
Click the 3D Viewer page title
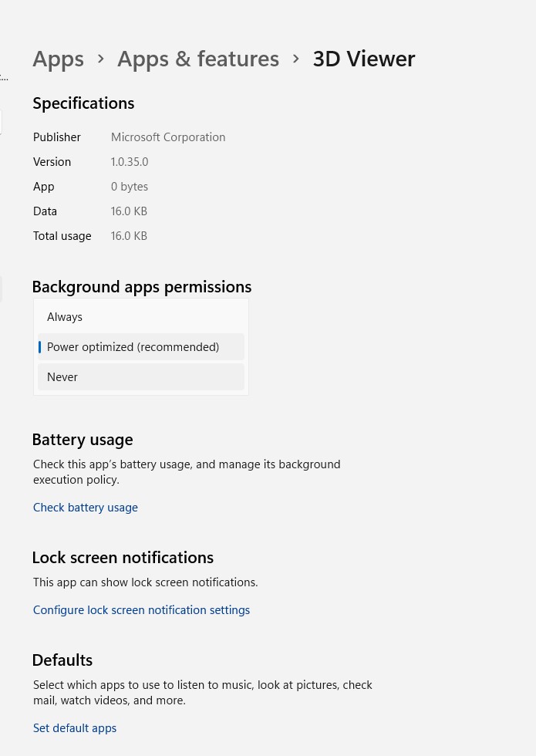364,59
